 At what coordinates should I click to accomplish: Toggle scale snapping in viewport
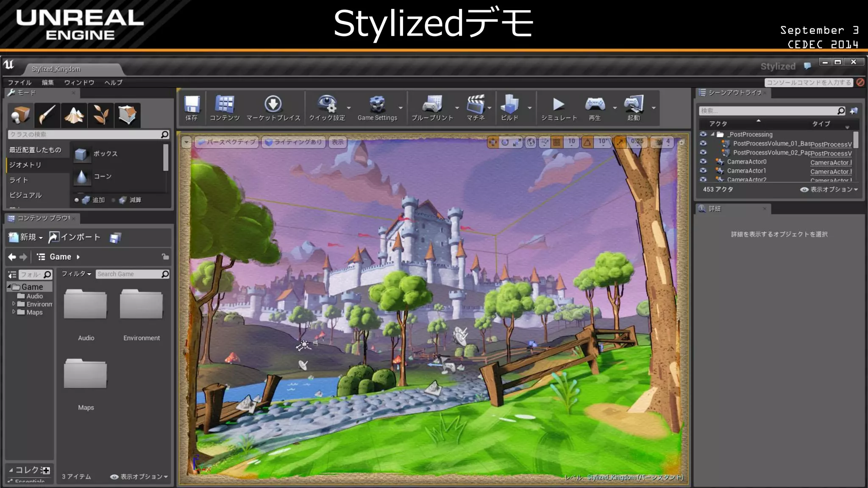click(x=620, y=142)
